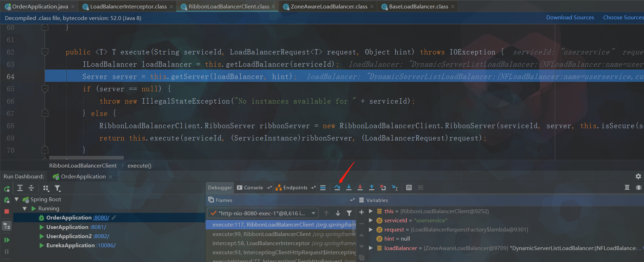This screenshot has width=644, height=262.
Task: Expand the 'this' variable node
Action: (371, 211)
